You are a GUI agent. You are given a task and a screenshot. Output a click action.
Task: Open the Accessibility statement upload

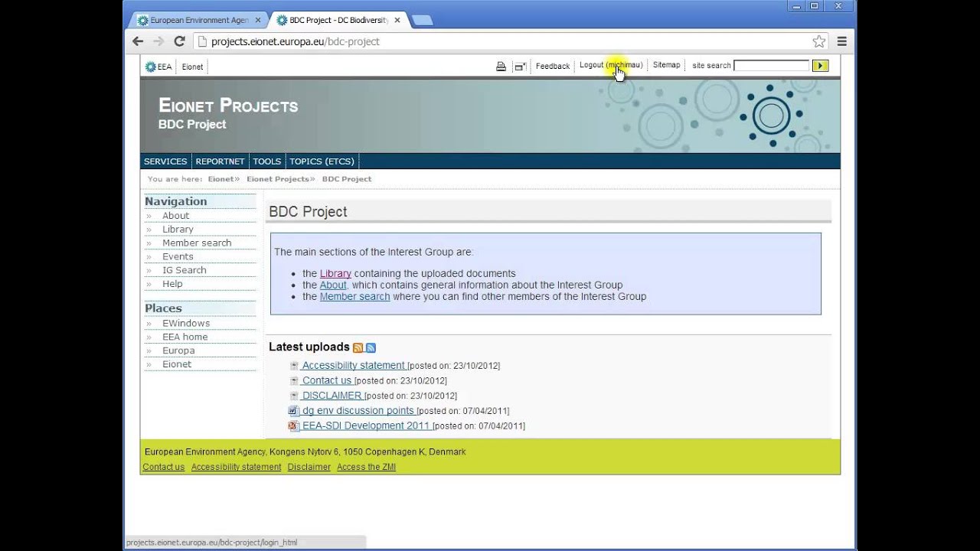[354, 366]
